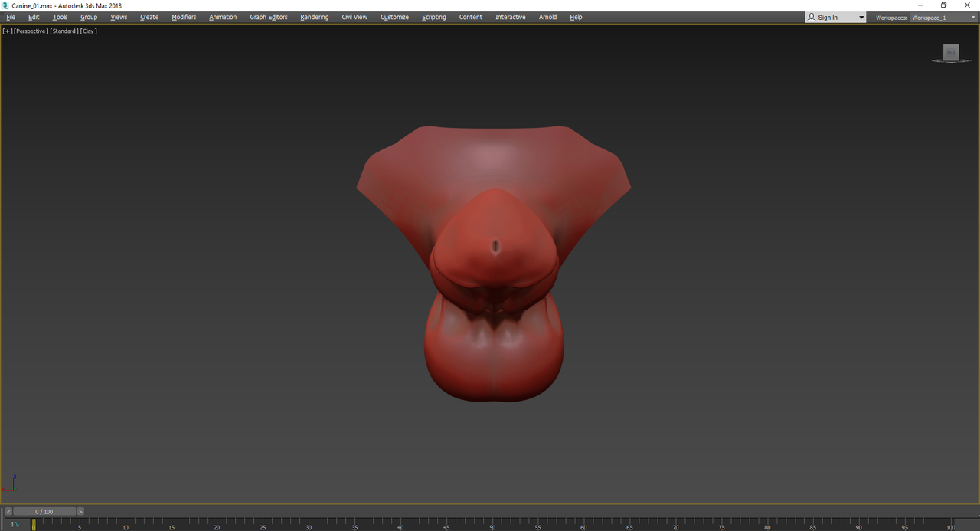Viewport: 980px width, 531px height.
Task: Open the Edit menu
Action: click(34, 17)
